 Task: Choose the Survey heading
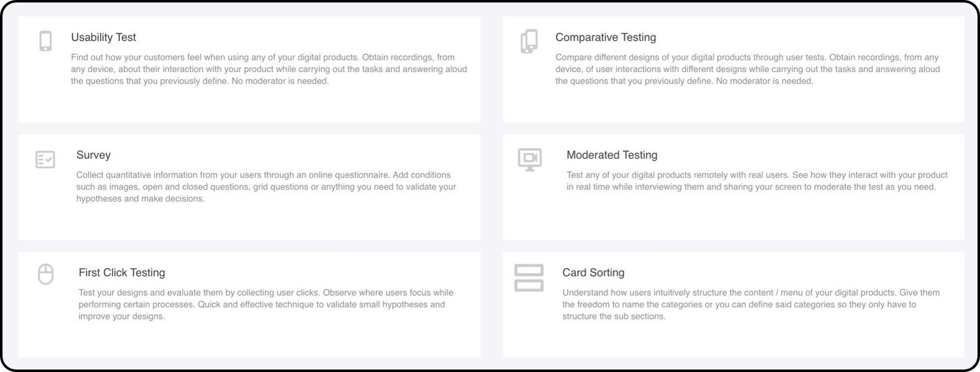tap(93, 155)
